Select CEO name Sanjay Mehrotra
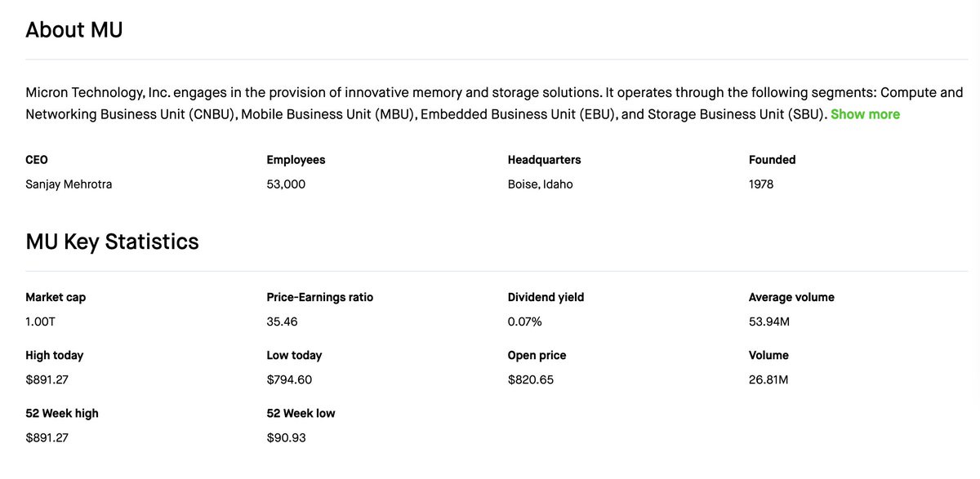The image size is (980, 479). click(69, 184)
